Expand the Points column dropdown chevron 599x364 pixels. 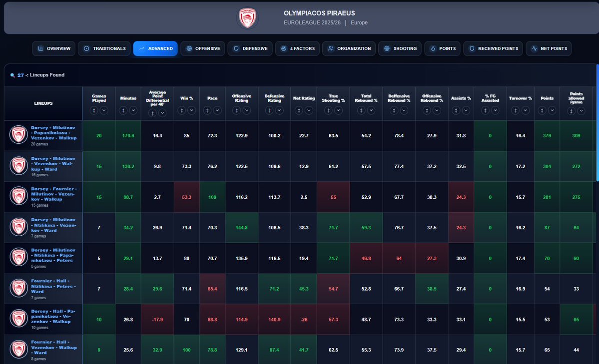coord(552,110)
